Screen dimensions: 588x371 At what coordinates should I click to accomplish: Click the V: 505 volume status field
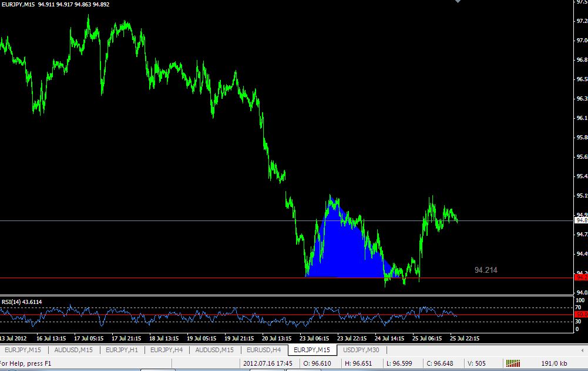click(x=476, y=363)
